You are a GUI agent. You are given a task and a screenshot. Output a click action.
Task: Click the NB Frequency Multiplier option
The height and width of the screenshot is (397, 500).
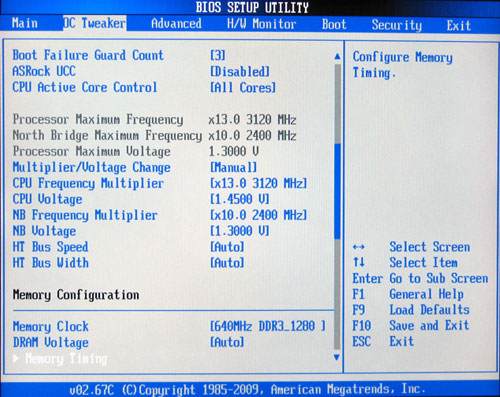point(85,215)
